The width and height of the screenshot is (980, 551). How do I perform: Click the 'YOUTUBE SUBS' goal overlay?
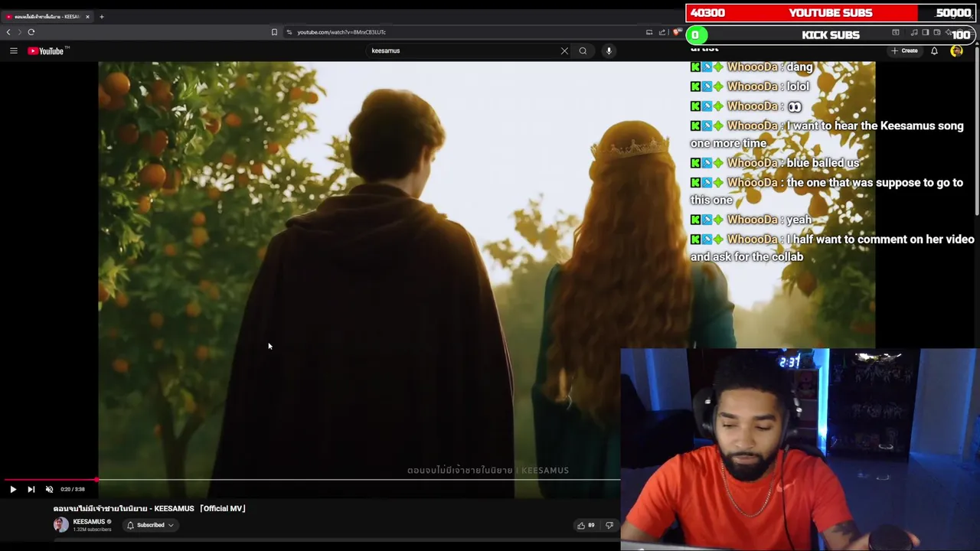(830, 13)
